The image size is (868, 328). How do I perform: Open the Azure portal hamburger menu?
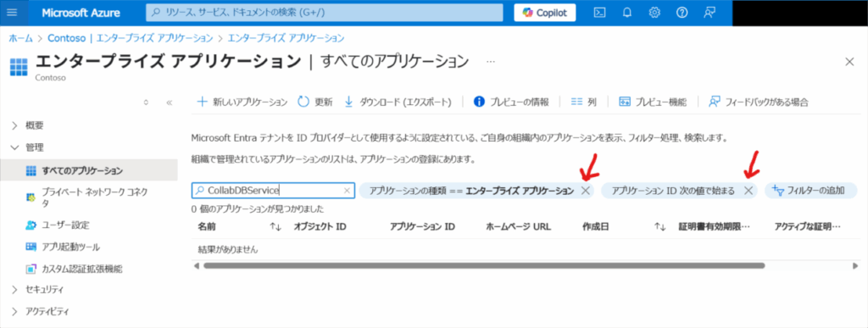point(12,13)
